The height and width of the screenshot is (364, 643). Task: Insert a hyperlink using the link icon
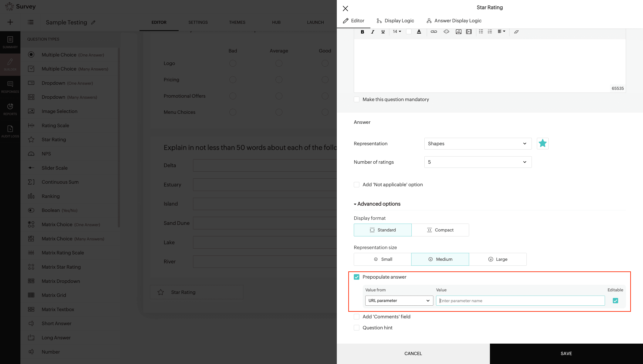[434, 32]
